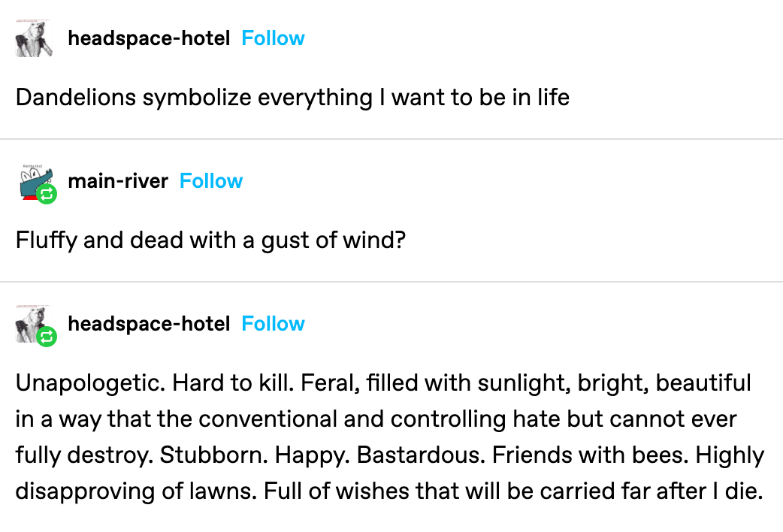Follow main-river

click(210, 181)
